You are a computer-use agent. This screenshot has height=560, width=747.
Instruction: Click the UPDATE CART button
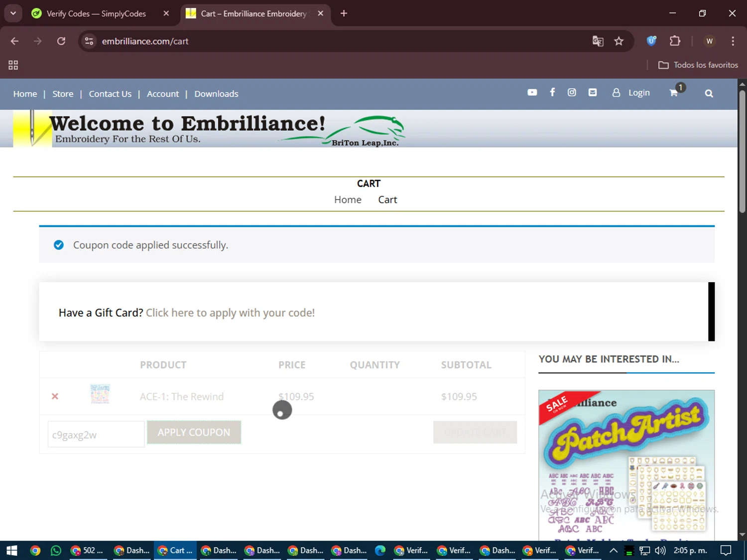click(x=475, y=432)
